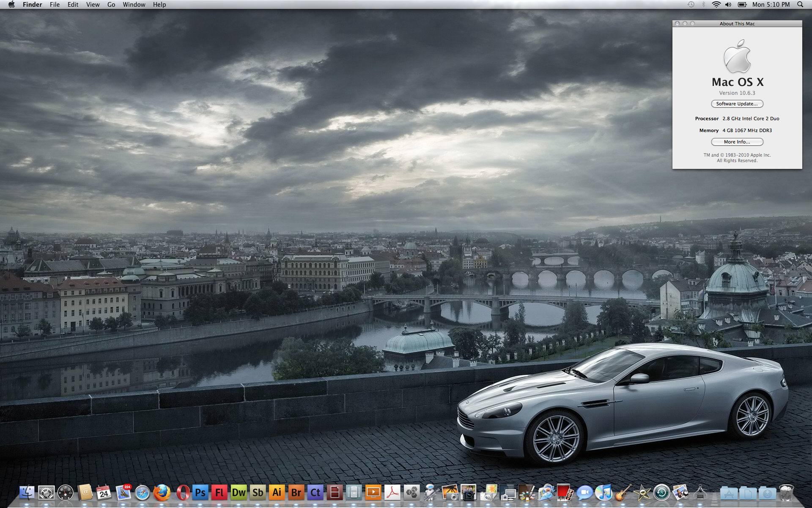Screen dimensions: 812x508
Task: Launch Adobe Soundbooth (Sb) in dock
Action: (258, 493)
